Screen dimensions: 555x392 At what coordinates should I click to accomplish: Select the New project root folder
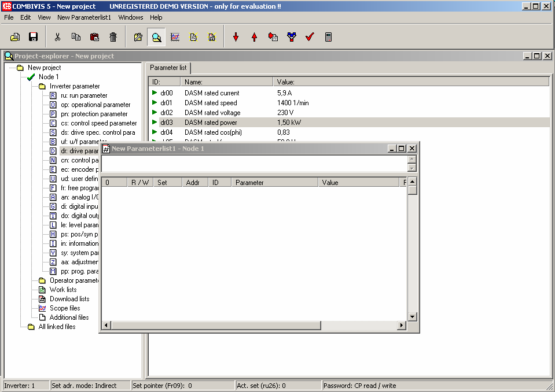click(x=44, y=68)
